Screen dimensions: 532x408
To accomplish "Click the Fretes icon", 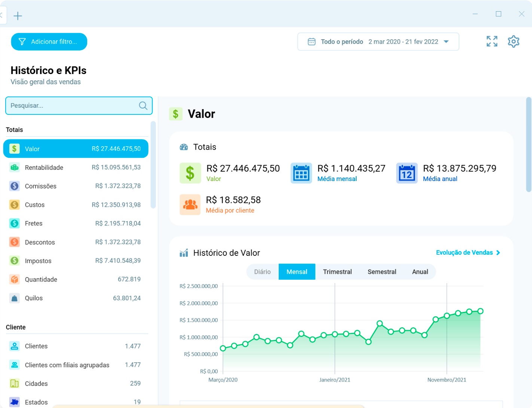I will click(14, 223).
